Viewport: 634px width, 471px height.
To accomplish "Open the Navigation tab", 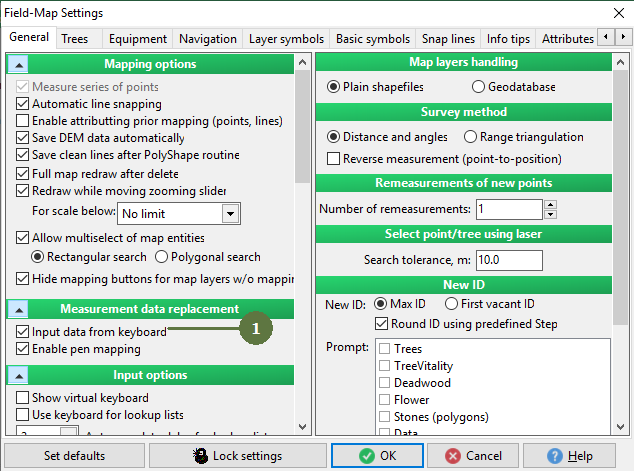I will (208, 39).
